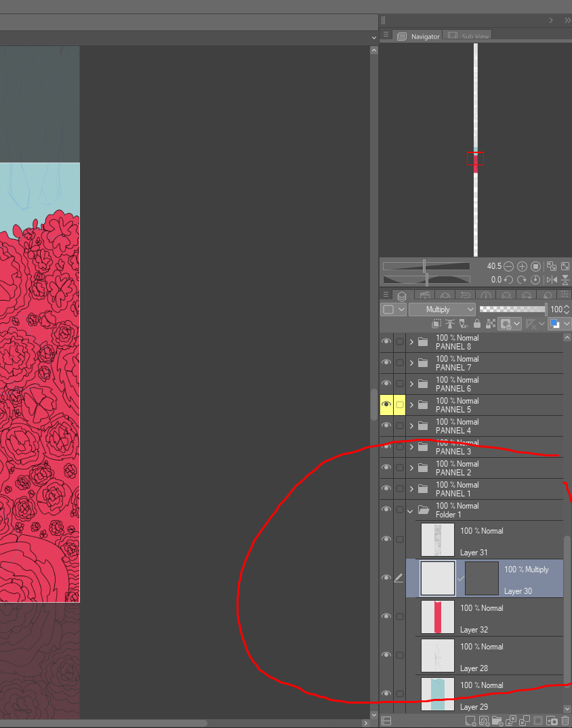Hide the PANNEL 8 folder
This screenshot has height=728, width=572.
[386, 341]
